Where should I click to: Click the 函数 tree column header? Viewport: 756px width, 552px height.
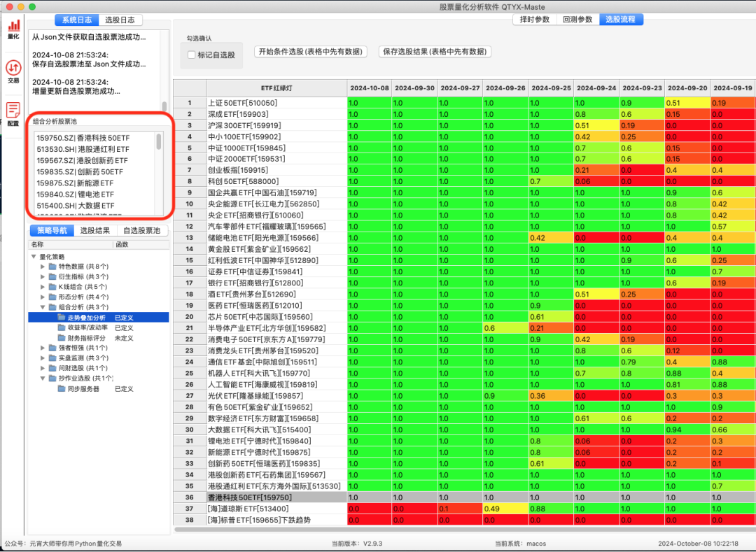141,245
